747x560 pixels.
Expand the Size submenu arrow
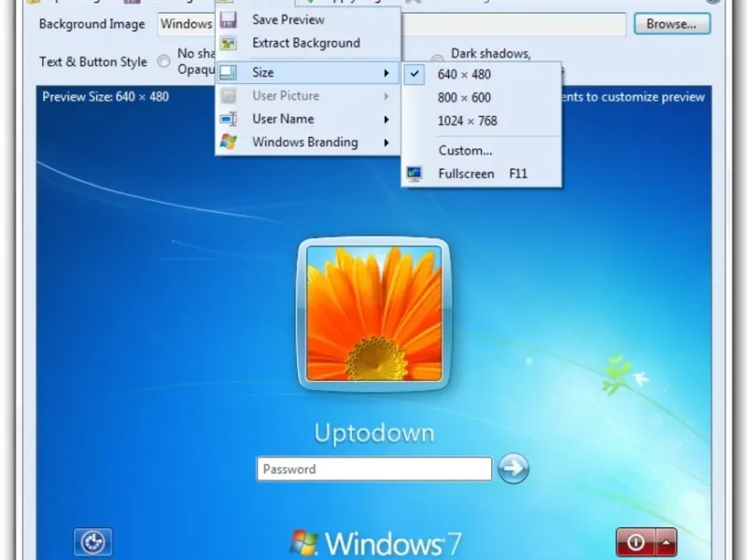point(387,73)
